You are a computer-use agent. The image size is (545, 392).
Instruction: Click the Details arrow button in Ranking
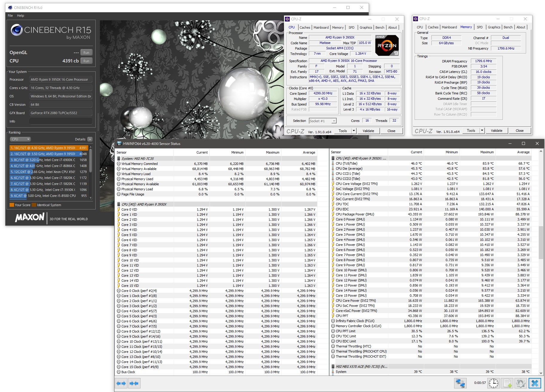(x=90, y=139)
